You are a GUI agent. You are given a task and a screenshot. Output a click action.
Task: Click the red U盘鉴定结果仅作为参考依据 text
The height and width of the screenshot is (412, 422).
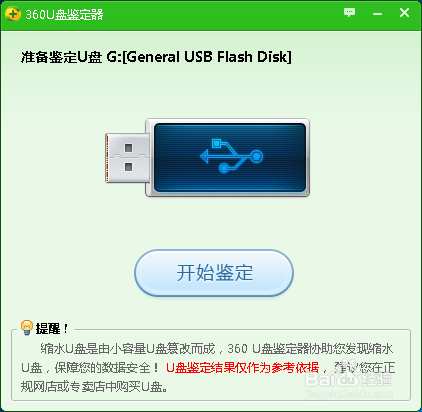click(x=243, y=368)
